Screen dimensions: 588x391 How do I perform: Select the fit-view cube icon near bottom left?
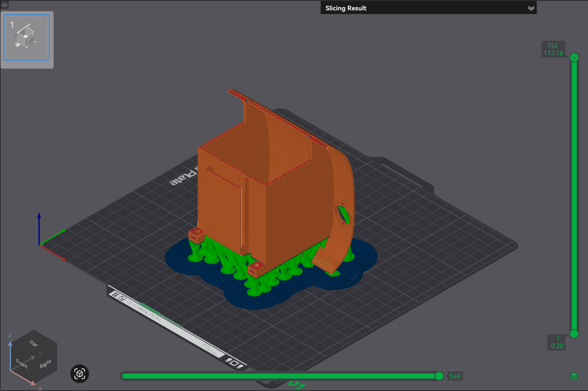pyautogui.click(x=79, y=374)
